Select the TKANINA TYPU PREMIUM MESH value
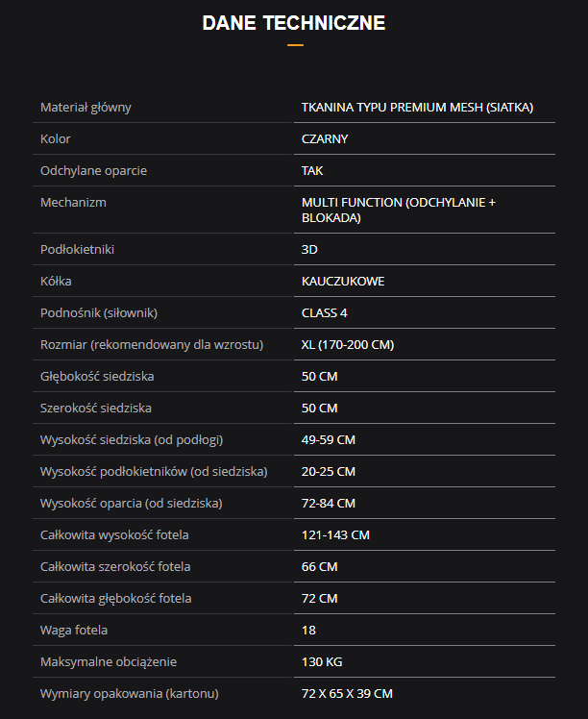The height and width of the screenshot is (719, 588). point(417,107)
